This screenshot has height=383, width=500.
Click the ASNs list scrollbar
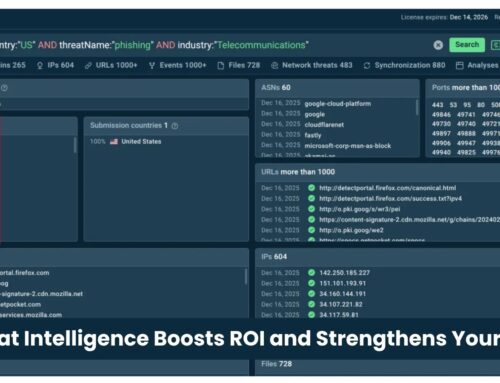click(417, 107)
